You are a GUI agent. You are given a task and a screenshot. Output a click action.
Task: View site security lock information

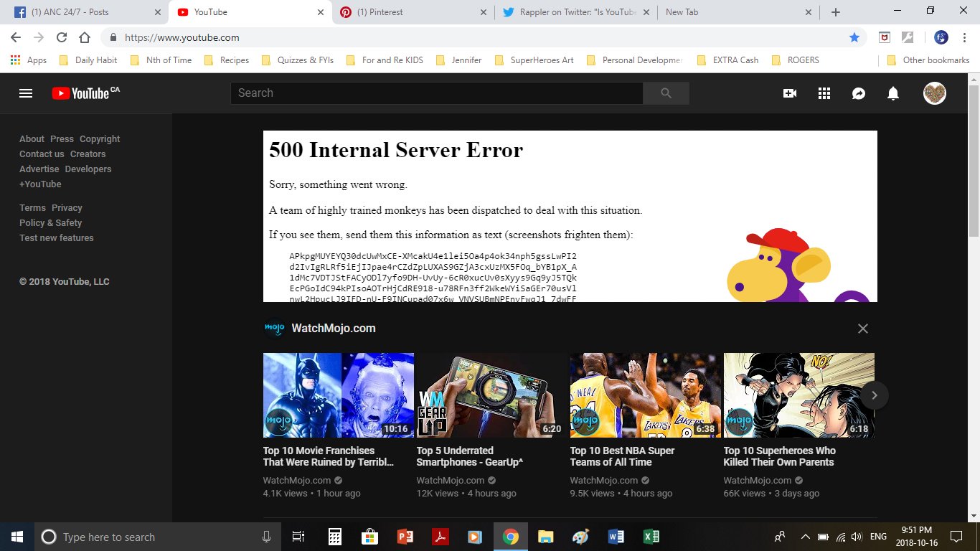113,37
